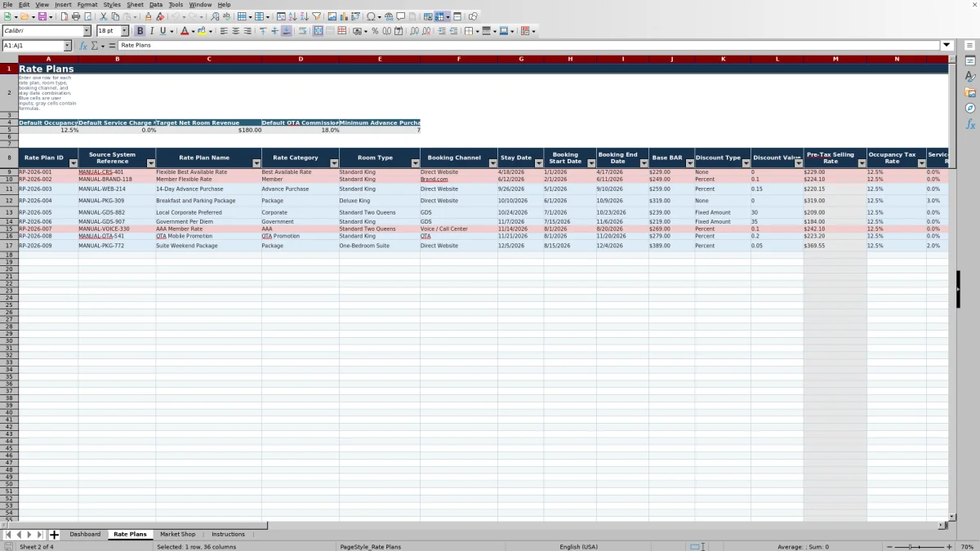
Task: Click the Merge and Center Cells icon
Action: tap(318, 31)
